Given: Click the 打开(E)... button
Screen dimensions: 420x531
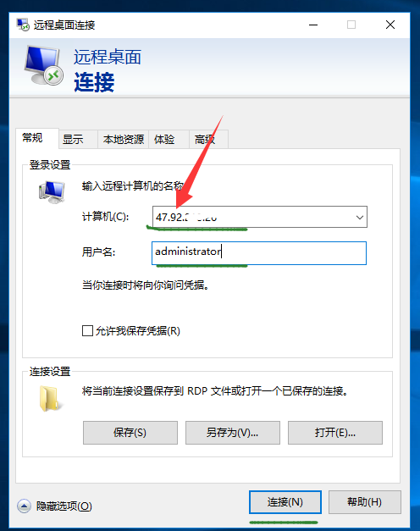Looking at the screenshot, I should pyautogui.click(x=335, y=433).
